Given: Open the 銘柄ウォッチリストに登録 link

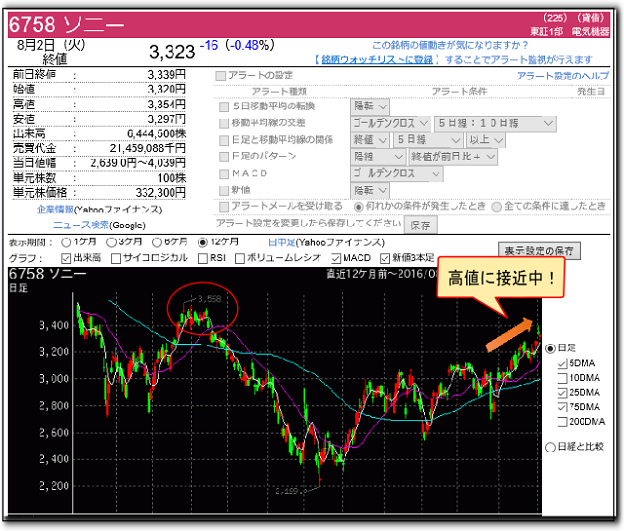Looking at the screenshot, I should coord(377,60).
